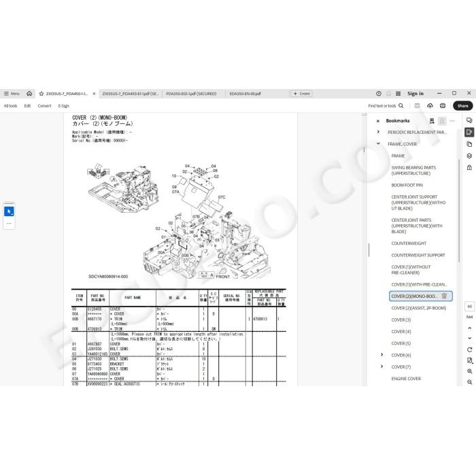Zoom out of the document

pyautogui.click(x=469, y=382)
